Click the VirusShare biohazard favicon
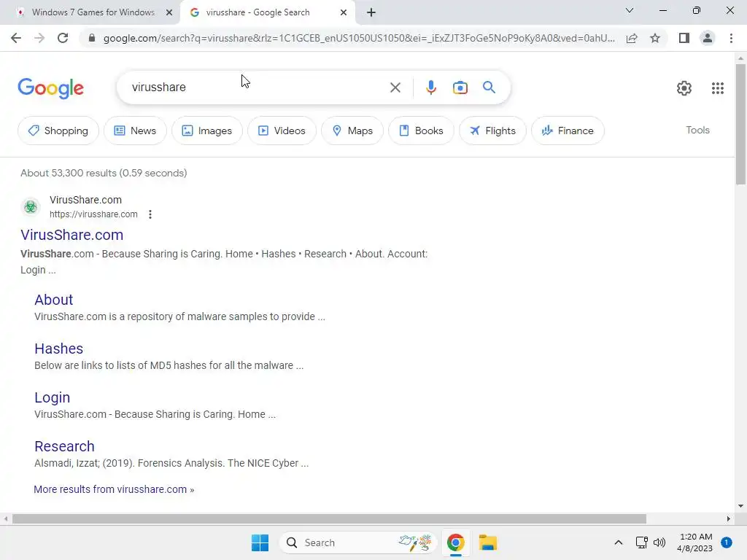Image resolution: width=747 pixels, height=560 pixels. click(31, 207)
